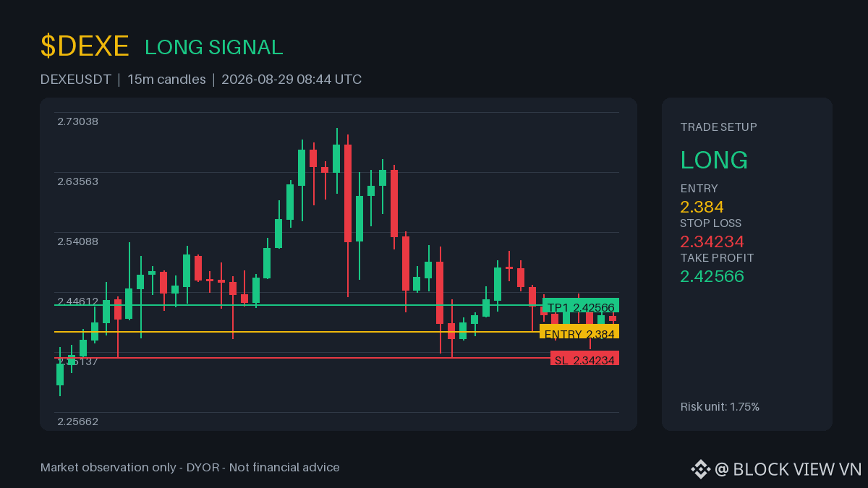This screenshot has width=868, height=488.
Task: Click the 2026-08-29 08:44 UTC timestamp
Action: point(292,80)
